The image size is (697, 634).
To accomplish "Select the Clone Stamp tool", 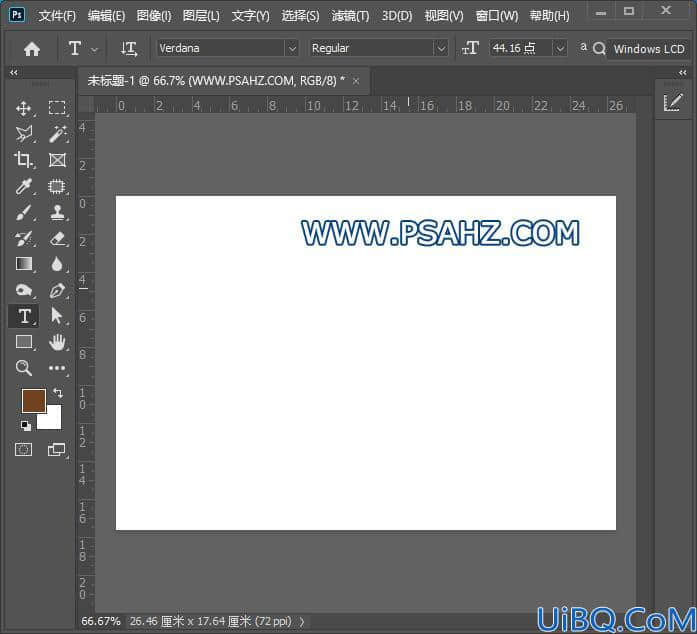I will pos(57,213).
